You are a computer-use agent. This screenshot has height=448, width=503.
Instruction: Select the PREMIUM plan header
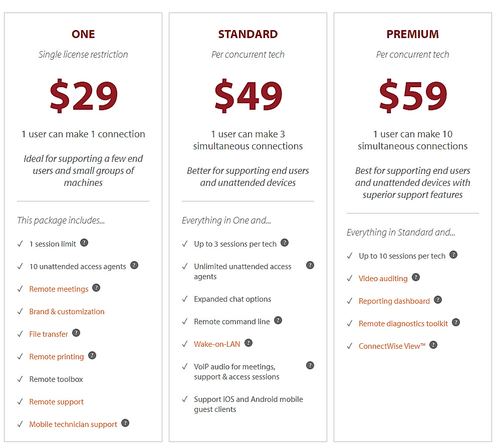click(412, 34)
